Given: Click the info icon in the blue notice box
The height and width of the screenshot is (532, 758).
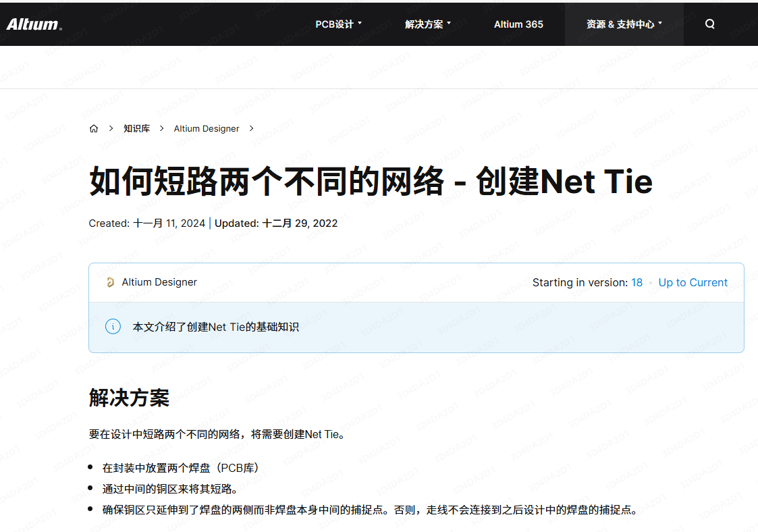Looking at the screenshot, I should click(113, 326).
